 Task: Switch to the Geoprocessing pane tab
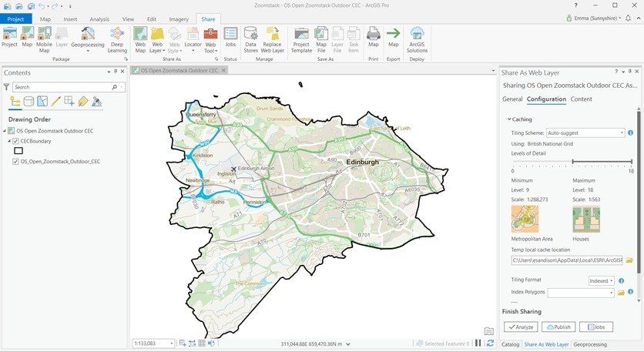[x=590, y=344]
